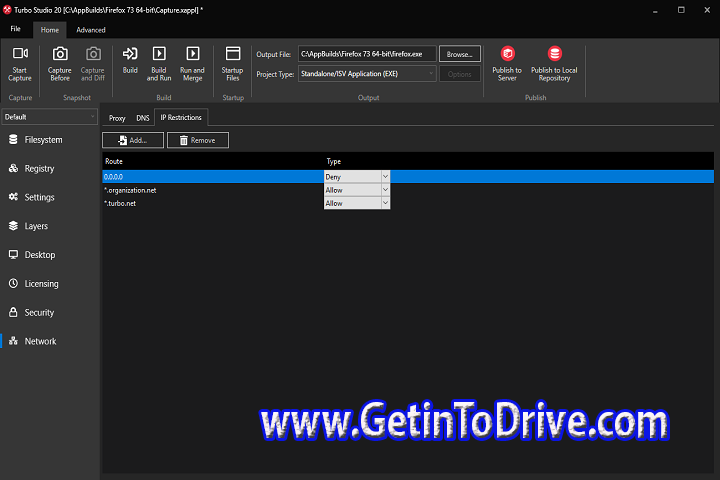Click the Settings gears icon in sidebar
This screenshot has width=720, height=480.
(13, 197)
